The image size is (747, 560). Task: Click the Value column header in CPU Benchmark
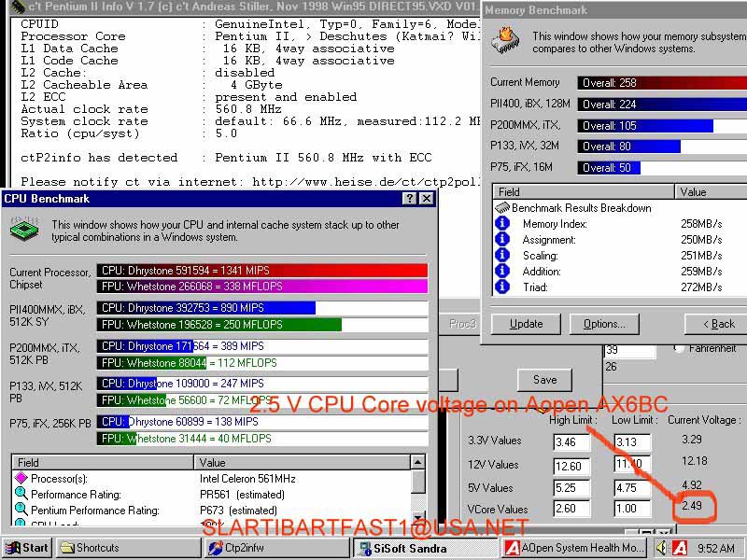tap(302, 462)
